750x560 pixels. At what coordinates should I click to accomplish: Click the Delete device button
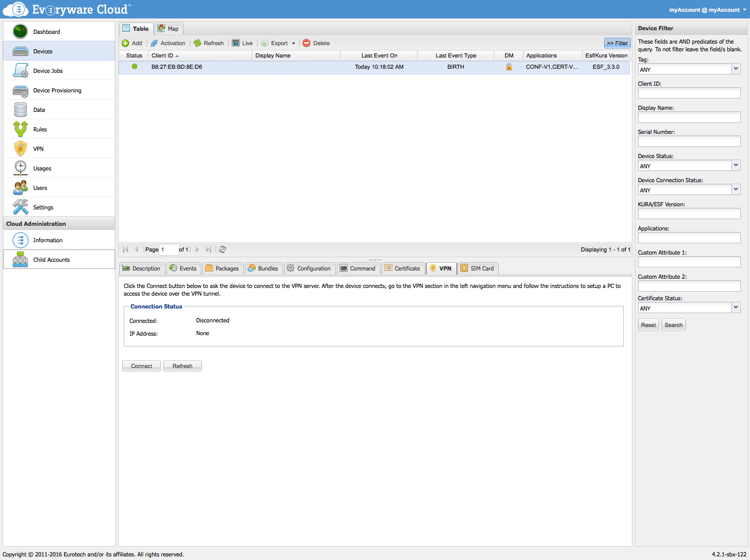click(x=316, y=43)
